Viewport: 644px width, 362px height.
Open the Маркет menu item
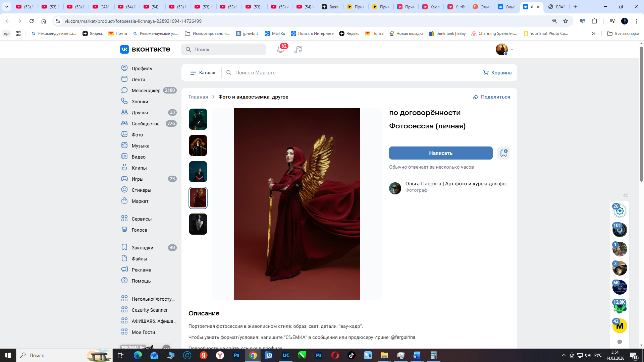pos(140,201)
